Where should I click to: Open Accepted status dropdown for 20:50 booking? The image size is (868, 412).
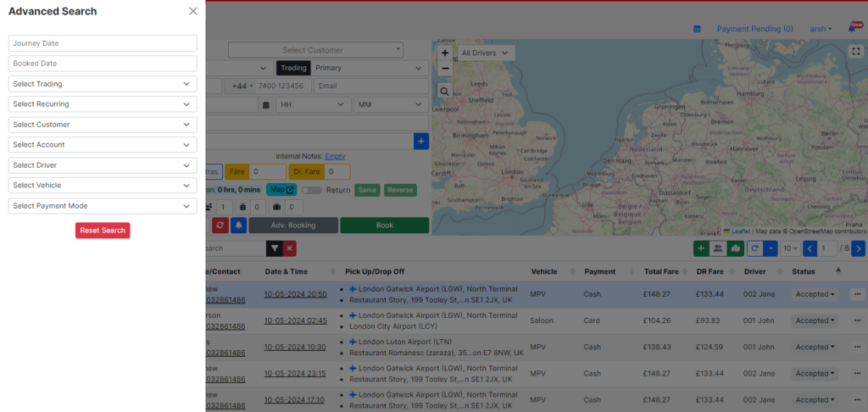point(815,295)
